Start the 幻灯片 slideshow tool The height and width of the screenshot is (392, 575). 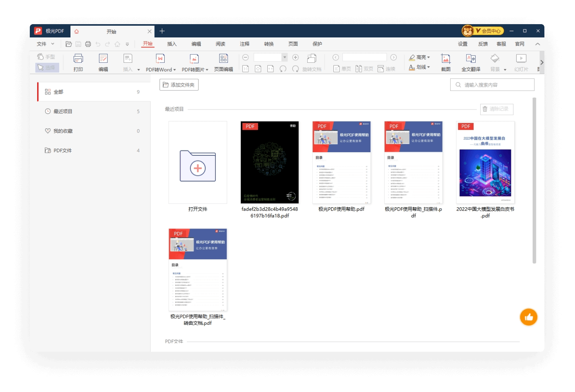click(x=521, y=62)
